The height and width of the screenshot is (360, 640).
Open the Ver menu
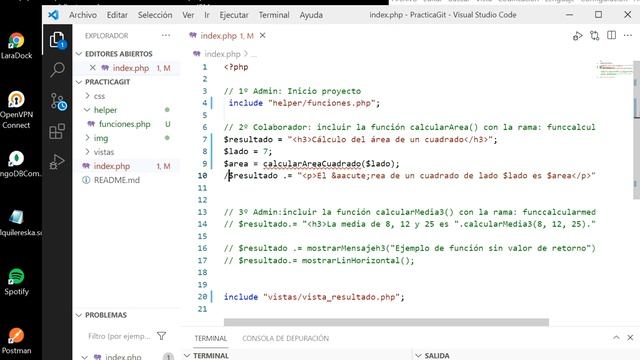(x=188, y=15)
